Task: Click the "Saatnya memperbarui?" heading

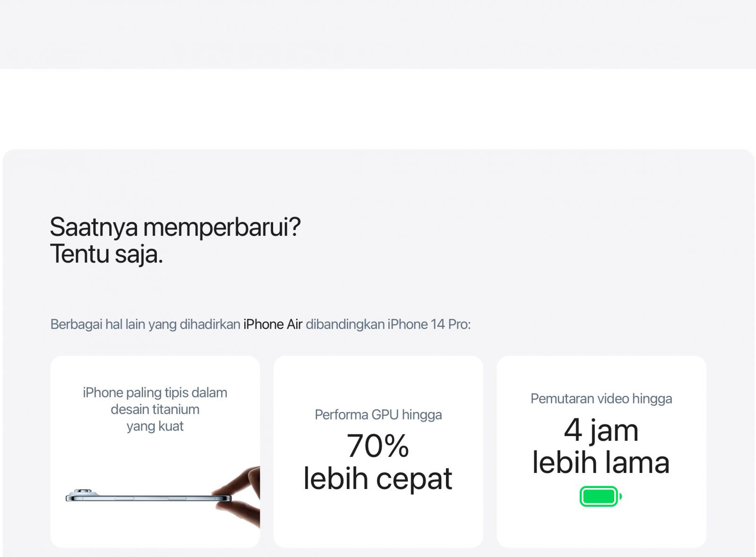Action: pos(175,227)
